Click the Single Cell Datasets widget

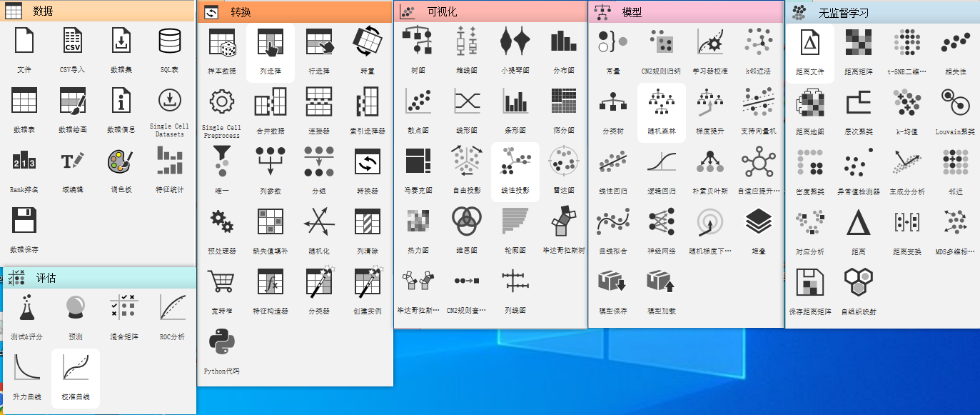[x=170, y=101]
